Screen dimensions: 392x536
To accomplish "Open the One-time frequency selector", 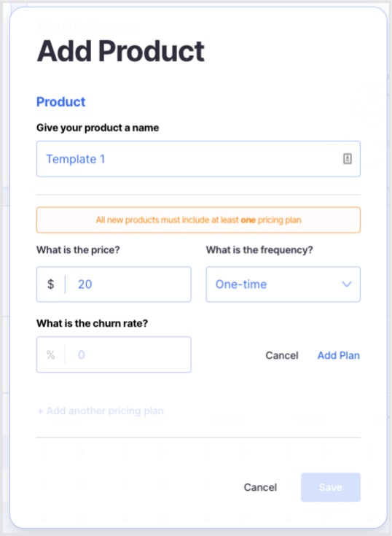I will [283, 284].
